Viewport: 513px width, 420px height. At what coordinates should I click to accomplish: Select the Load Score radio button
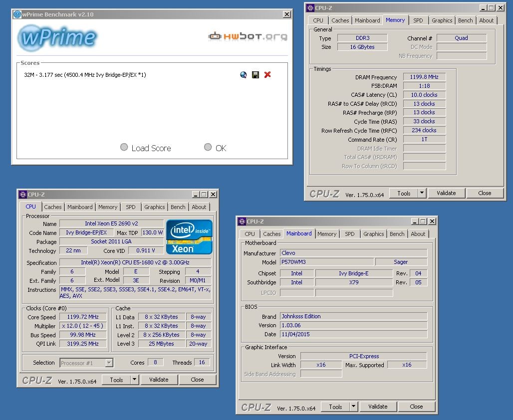pyautogui.click(x=124, y=147)
